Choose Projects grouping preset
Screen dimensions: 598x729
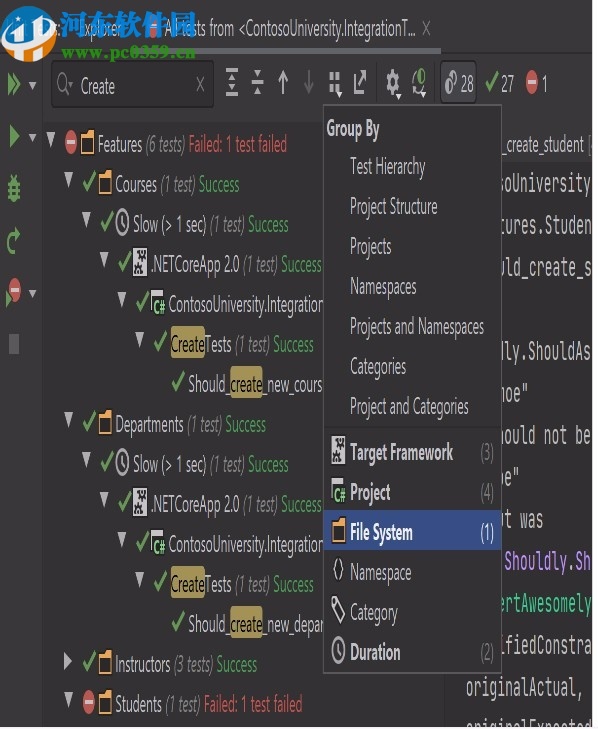(371, 247)
